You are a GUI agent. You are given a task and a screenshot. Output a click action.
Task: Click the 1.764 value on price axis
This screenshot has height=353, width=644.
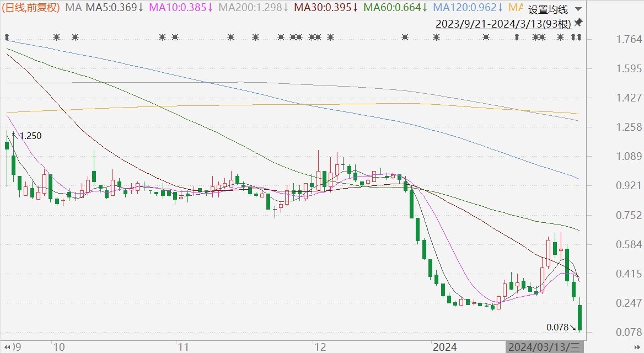point(629,40)
